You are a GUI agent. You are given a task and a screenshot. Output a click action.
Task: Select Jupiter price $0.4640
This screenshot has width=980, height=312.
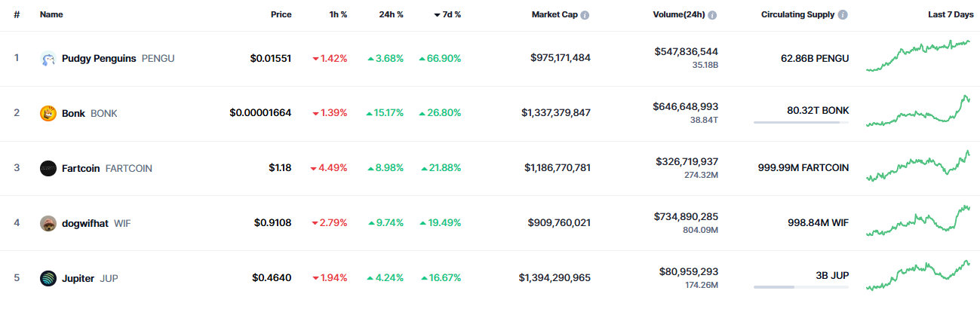(272, 278)
